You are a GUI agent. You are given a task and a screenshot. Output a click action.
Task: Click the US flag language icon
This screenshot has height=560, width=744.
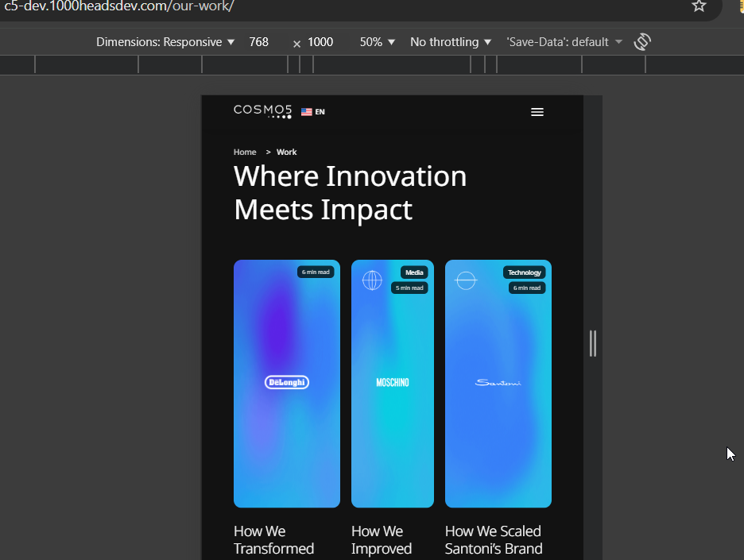tap(307, 112)
